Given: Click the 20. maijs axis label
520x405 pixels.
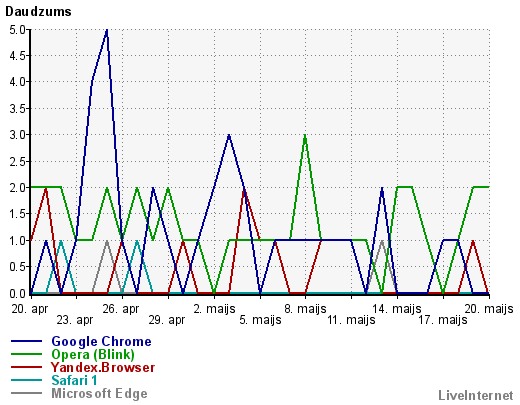Looking at the screenshot, I should tap(489, 309).
